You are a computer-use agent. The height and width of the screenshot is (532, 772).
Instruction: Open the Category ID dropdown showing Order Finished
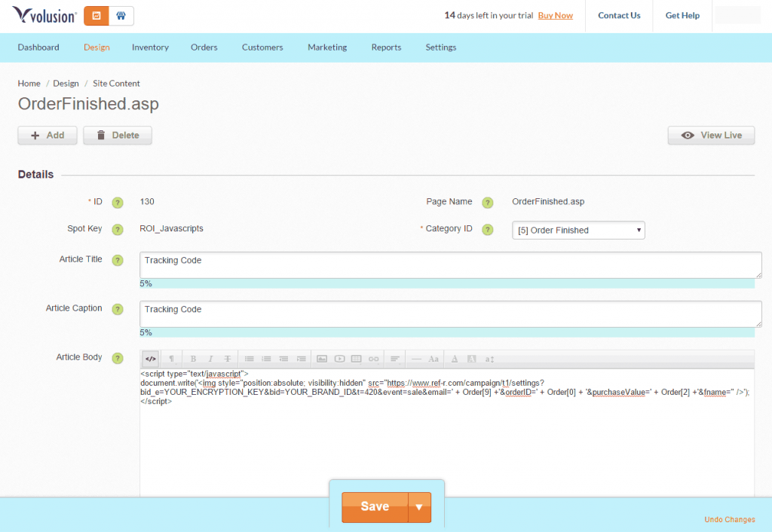pyautogui.click(x=577, y=230)
